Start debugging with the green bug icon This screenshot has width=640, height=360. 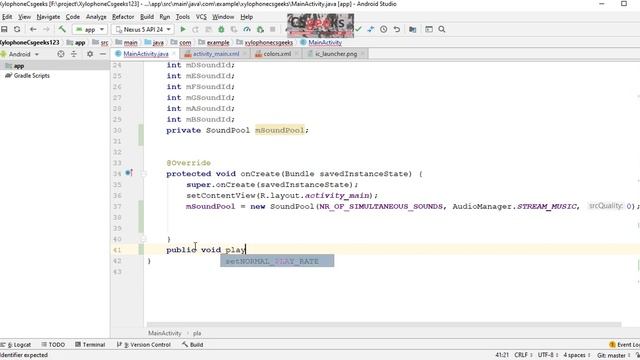(x=221, y=29)
